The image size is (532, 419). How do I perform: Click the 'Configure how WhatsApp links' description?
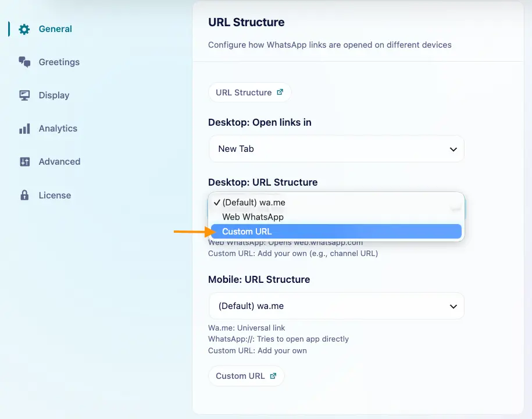pos(330,45)
